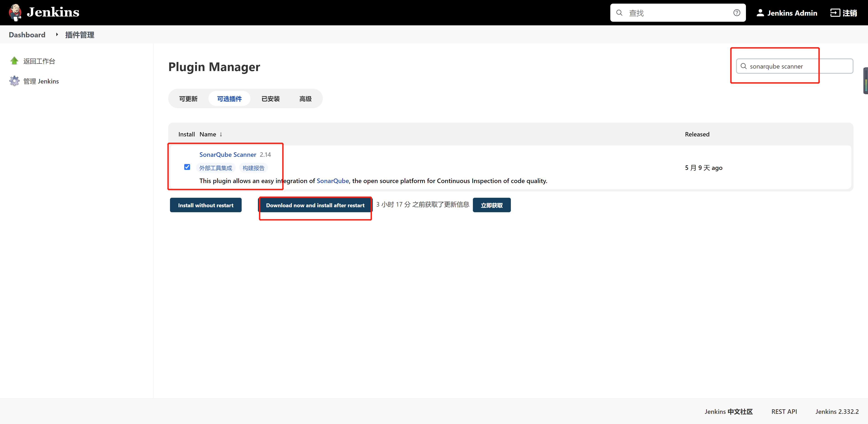Click Download now and install after restart
Viewport: 868px width, 424px height.
point(315,205)
